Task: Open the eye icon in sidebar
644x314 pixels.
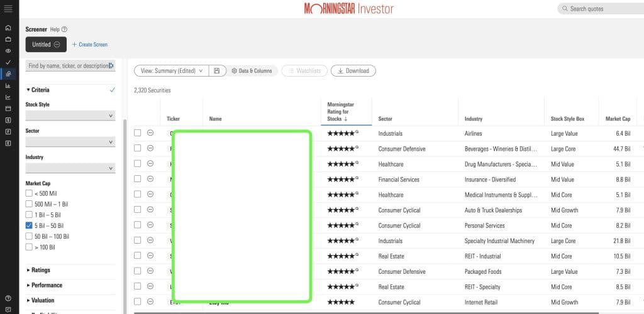Action: click(8, 51)
